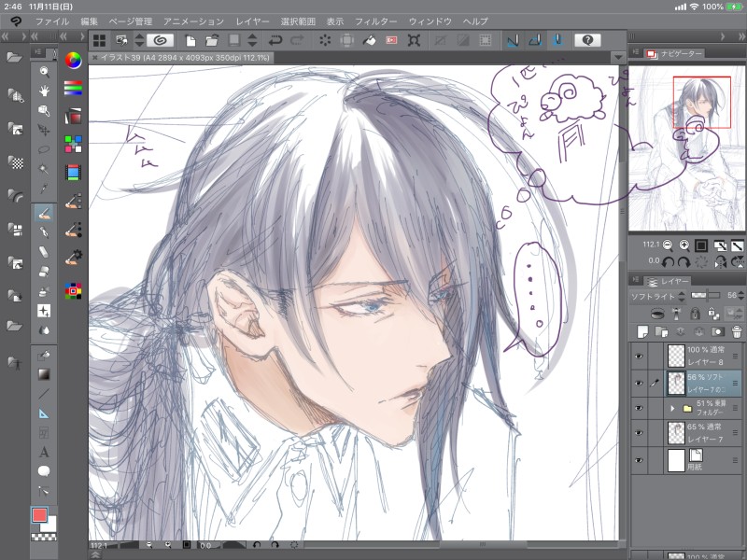Rotate canvas left in Navigator
The width and height of the screenshot is (747, 560).
click(x=668, y=261)
